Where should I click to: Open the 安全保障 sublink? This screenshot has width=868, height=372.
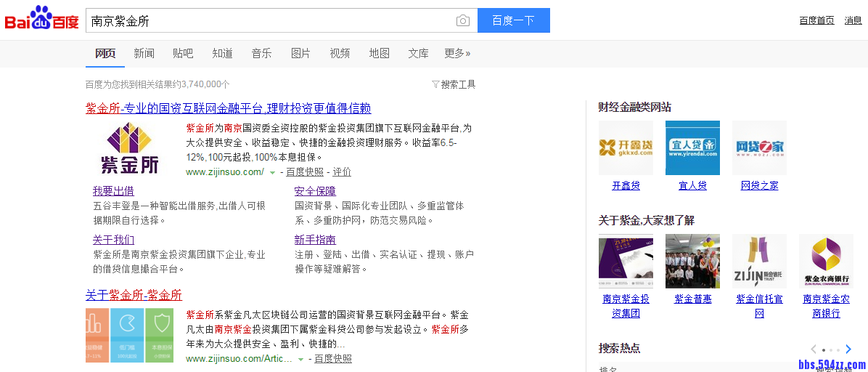pos(315,191)
